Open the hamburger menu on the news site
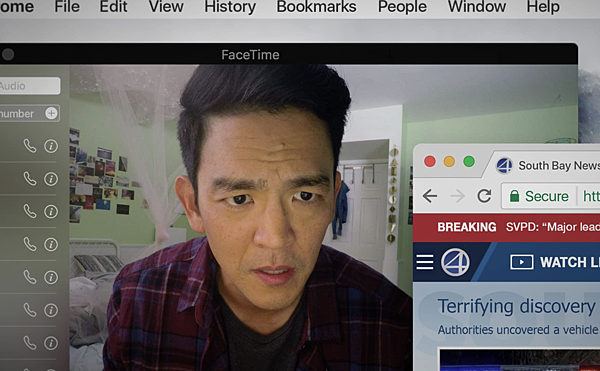 [425, 262]
